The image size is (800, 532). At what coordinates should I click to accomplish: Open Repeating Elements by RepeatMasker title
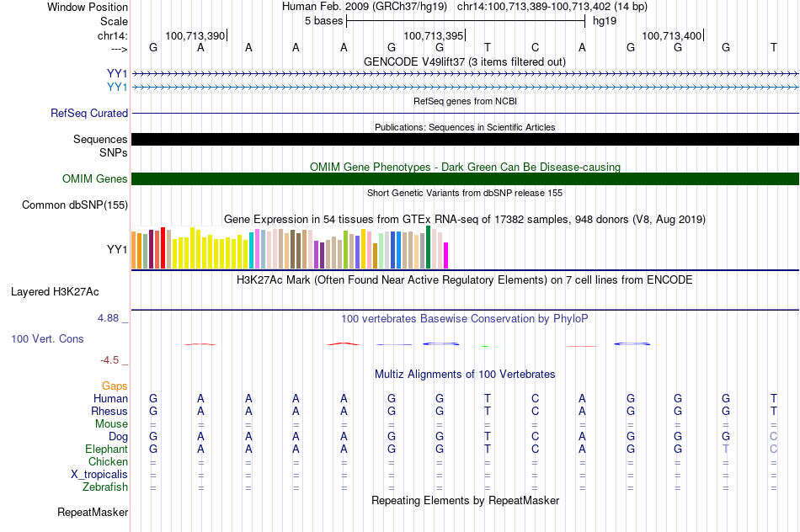[465, 500]
